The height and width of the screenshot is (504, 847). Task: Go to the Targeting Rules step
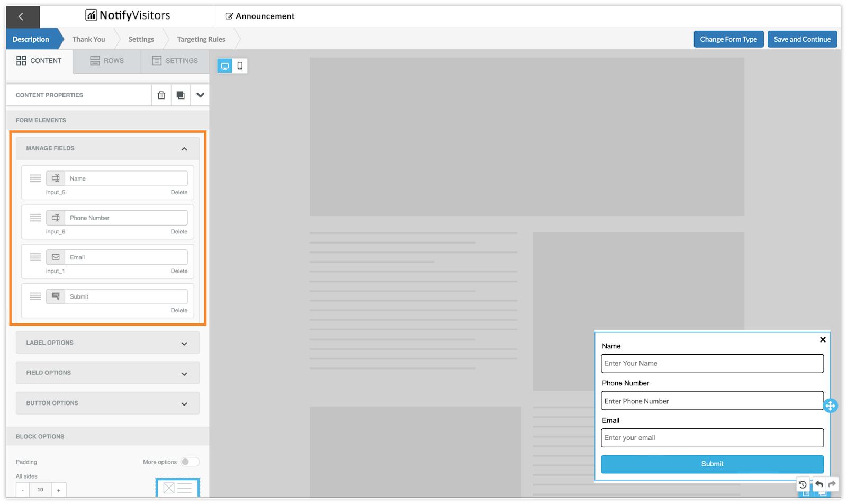point(201,39)
